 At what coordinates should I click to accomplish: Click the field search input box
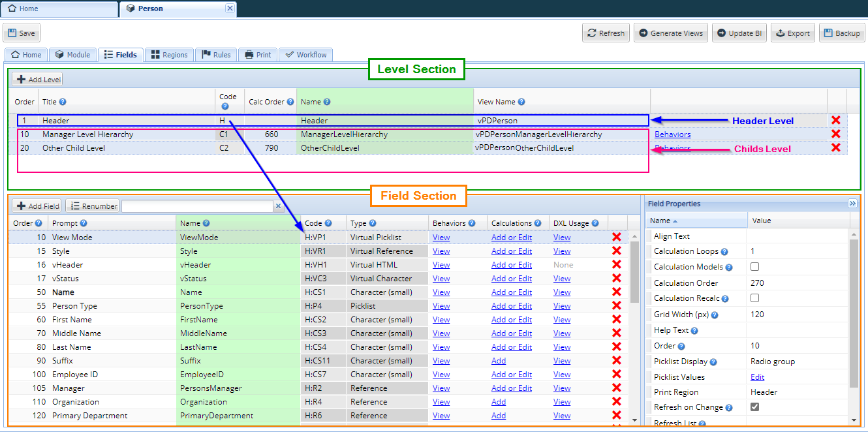coord(197,206)
